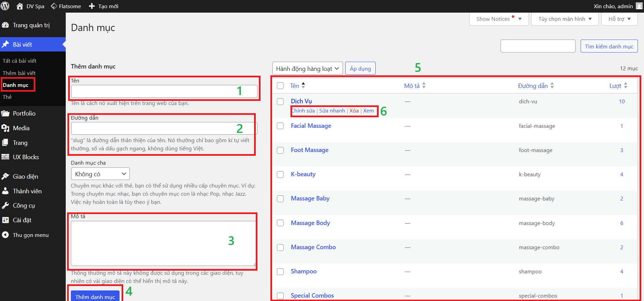The height and width of the screenshot is (301, 644).
Task: Select the Thẻ submenu item
Action: point(7,97)
